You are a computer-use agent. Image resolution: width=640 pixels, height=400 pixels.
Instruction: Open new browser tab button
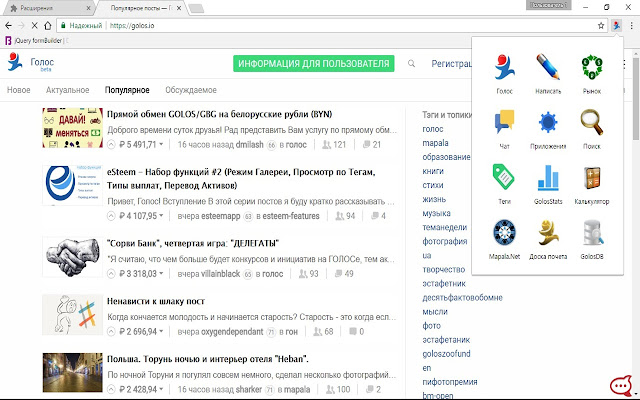tap(196, 8)
